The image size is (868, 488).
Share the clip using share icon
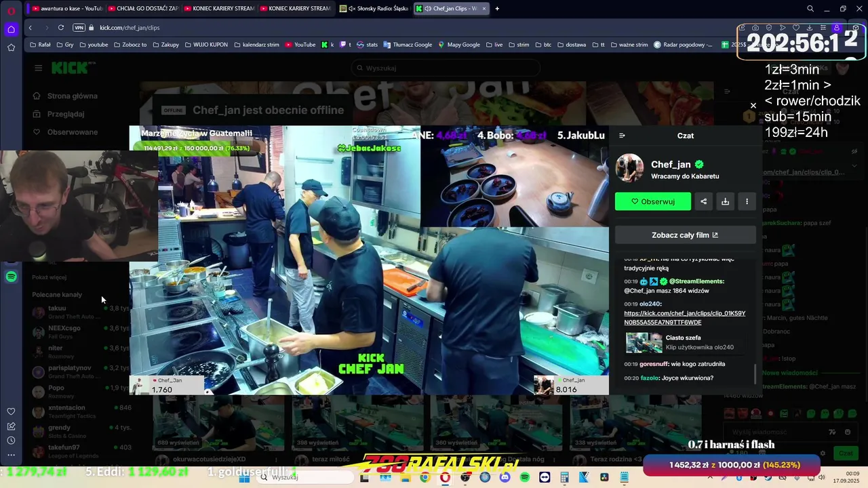[703, 201]
